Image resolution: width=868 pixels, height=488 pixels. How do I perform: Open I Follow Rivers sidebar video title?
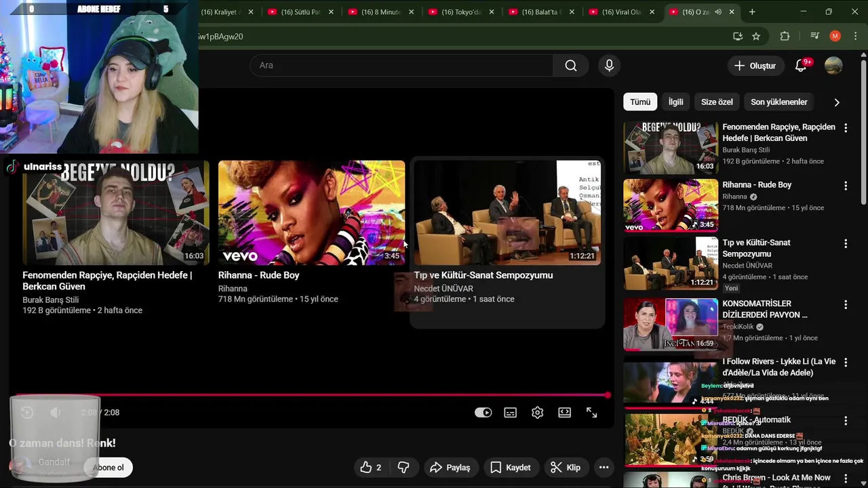[x=779, y=367]
